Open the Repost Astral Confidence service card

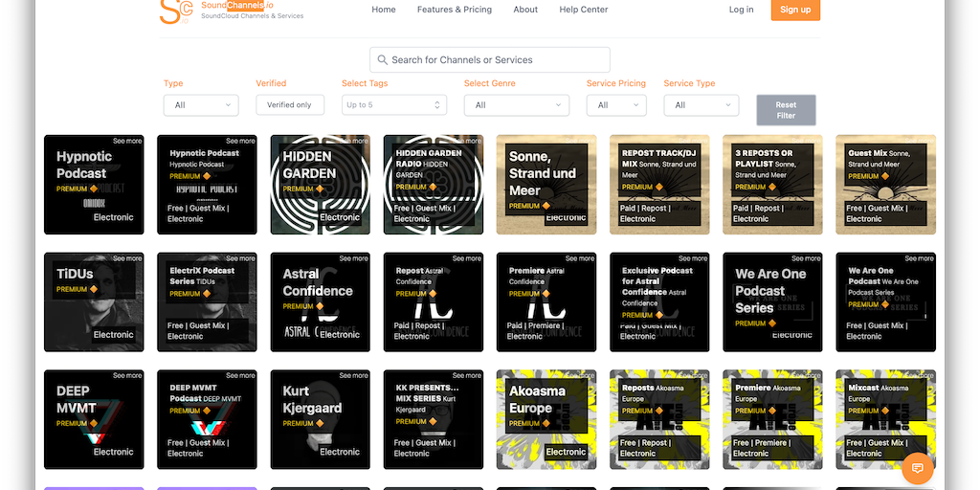click(x=434, y=301)
